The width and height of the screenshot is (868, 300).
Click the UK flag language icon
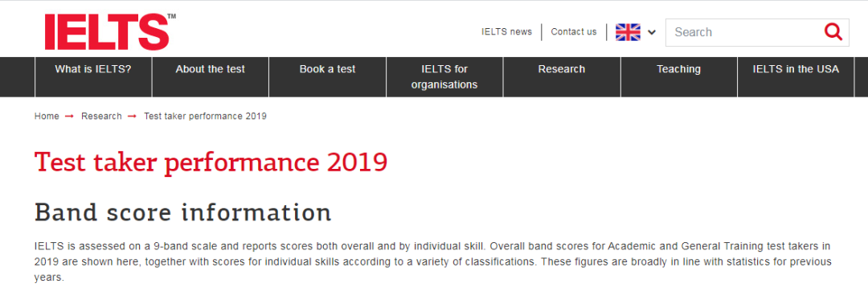(628, 32)
